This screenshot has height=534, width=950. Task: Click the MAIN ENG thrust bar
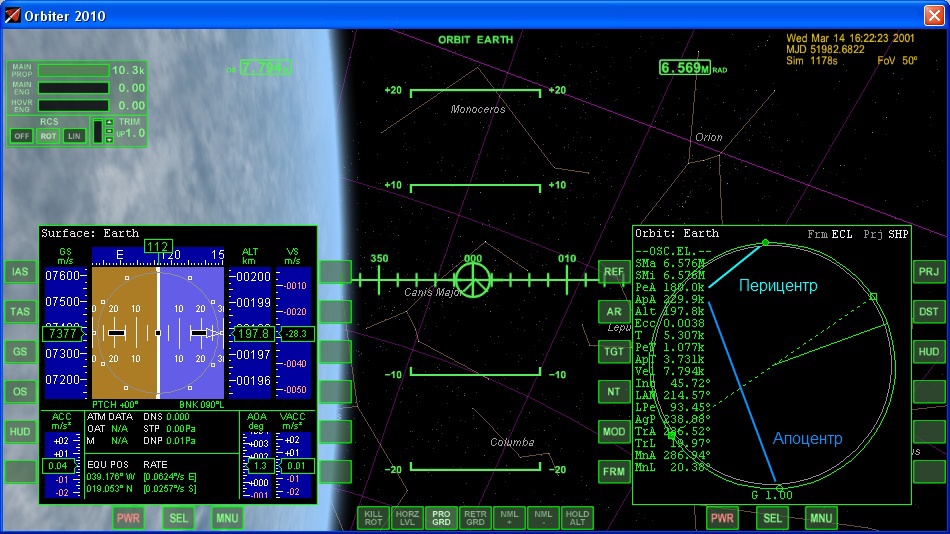pyautogui.click(x=73, y=88)
